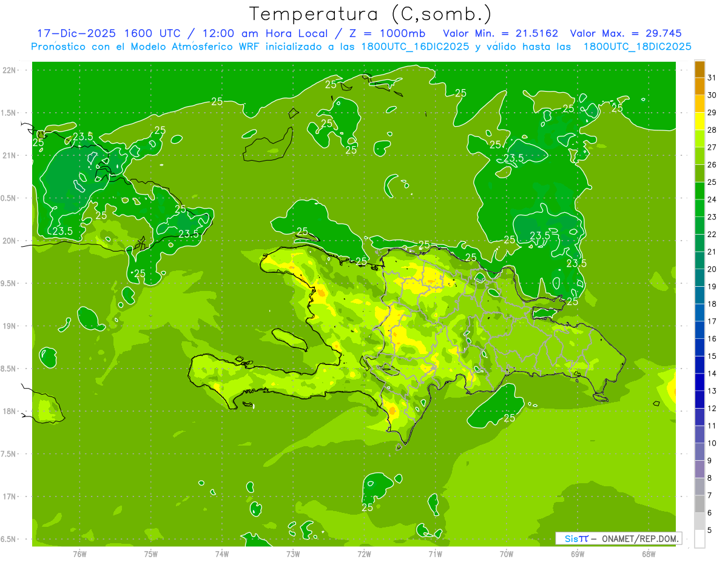
Task: Pick the blue swatch between 16 and 17
Action: tap(699, 330)
